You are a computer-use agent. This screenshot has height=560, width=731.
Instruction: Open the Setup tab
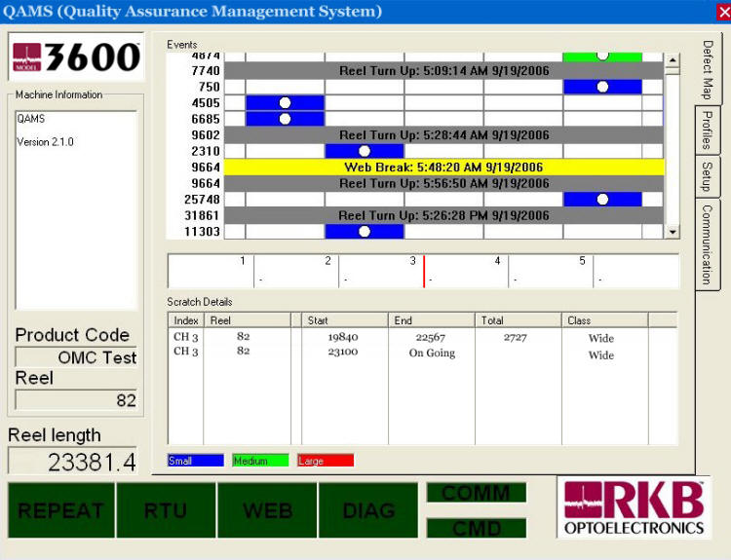click(707, 177)
